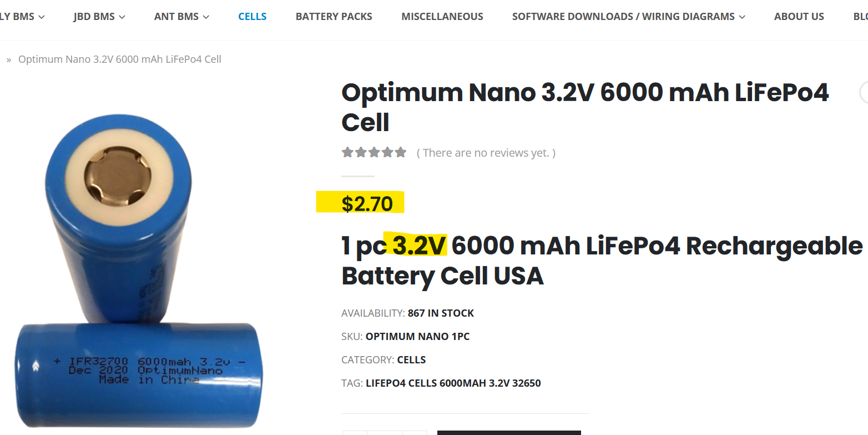The width and height of the screenshot is (868, 435).
Task: Click the chevron arrow beside JBD BMS
Action: [x=122, y=17]
